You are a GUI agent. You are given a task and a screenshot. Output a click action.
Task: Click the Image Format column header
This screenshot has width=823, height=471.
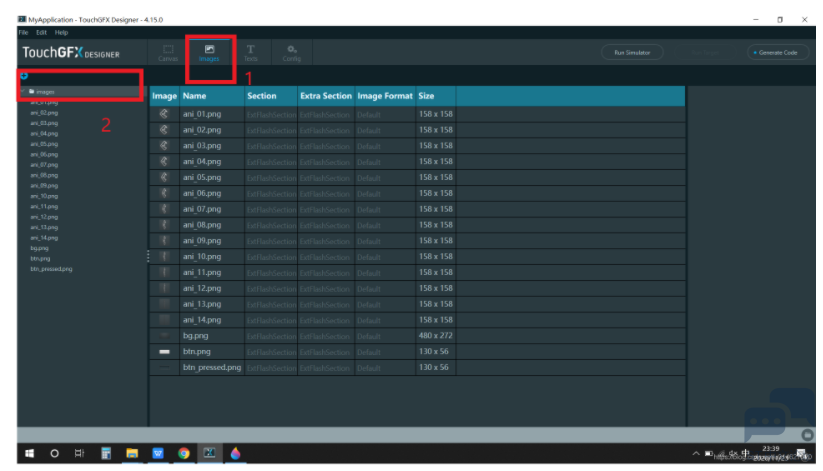click(385, 96)
